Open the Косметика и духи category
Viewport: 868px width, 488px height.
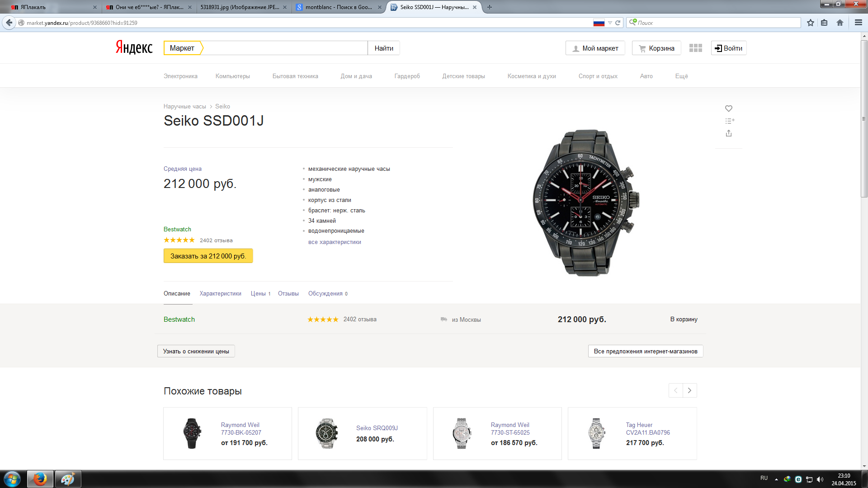tap(532, 76)
